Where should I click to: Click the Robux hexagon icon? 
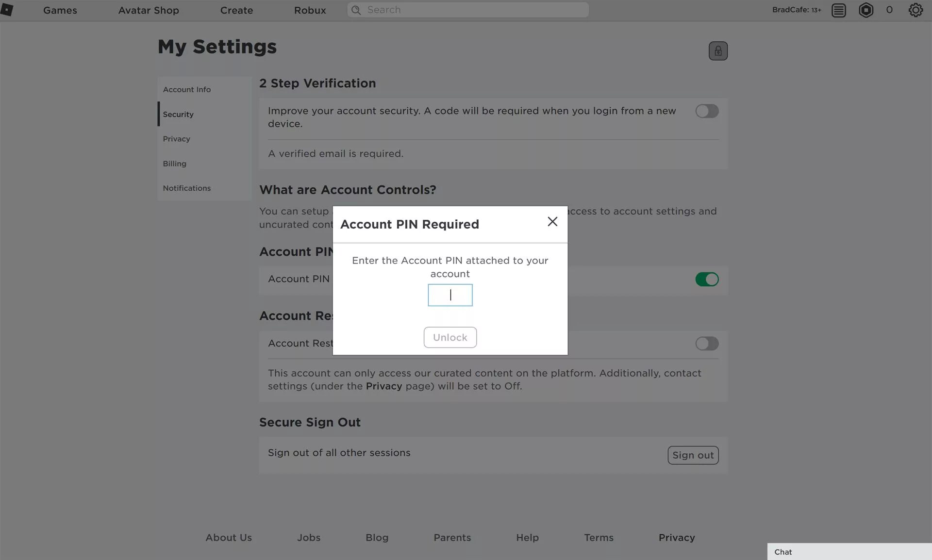pyautogui.click(x=865, y=10)
